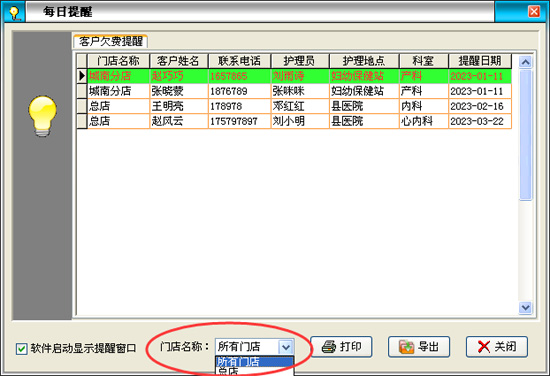Select customer name 赵巧巧 cell

tap(179, 76)
